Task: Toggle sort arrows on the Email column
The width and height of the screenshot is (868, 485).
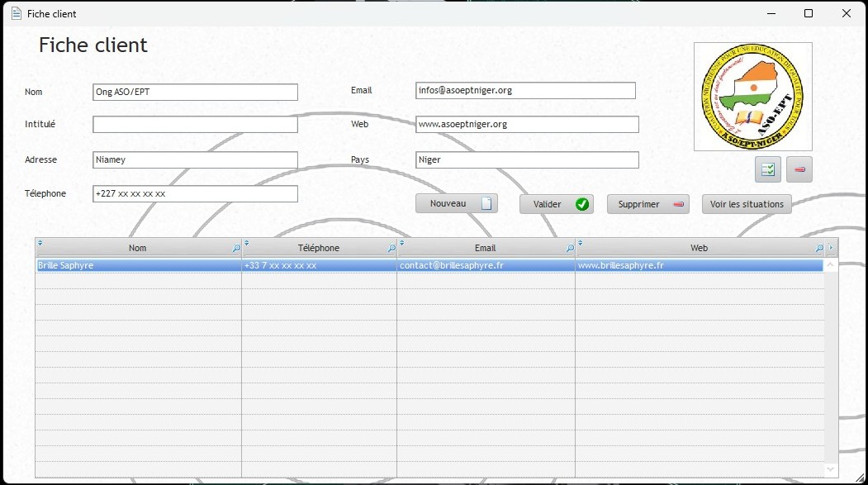Action: pos(402,244)
